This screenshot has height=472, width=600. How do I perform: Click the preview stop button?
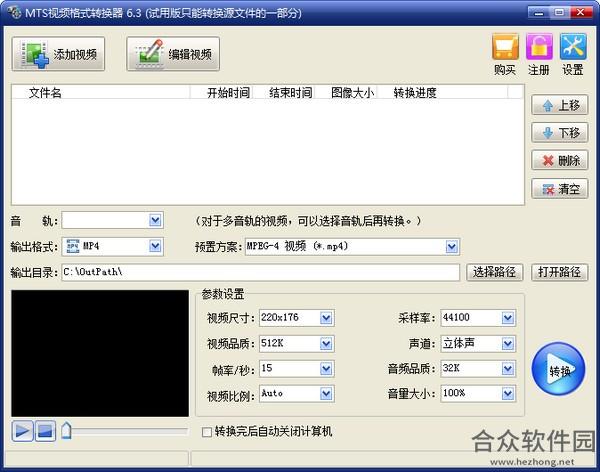pos(45,431)
